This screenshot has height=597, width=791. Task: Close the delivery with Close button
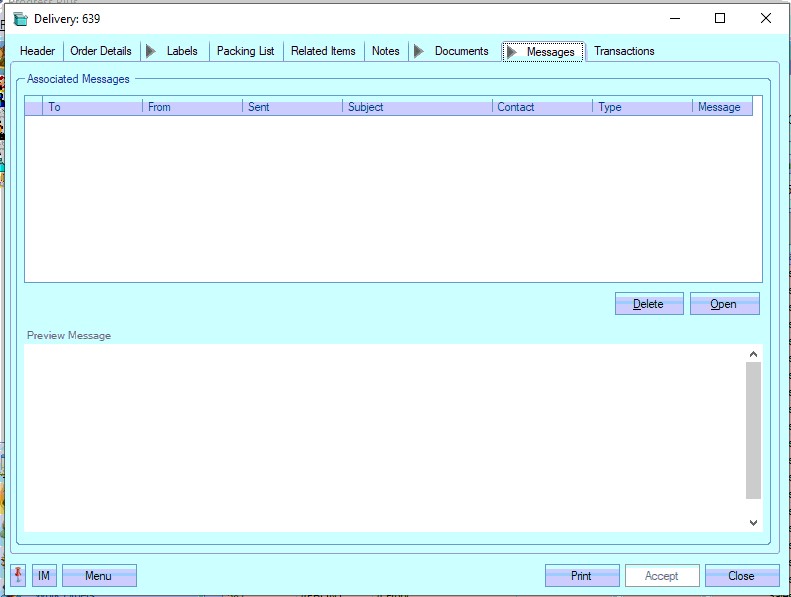[741, 576]
